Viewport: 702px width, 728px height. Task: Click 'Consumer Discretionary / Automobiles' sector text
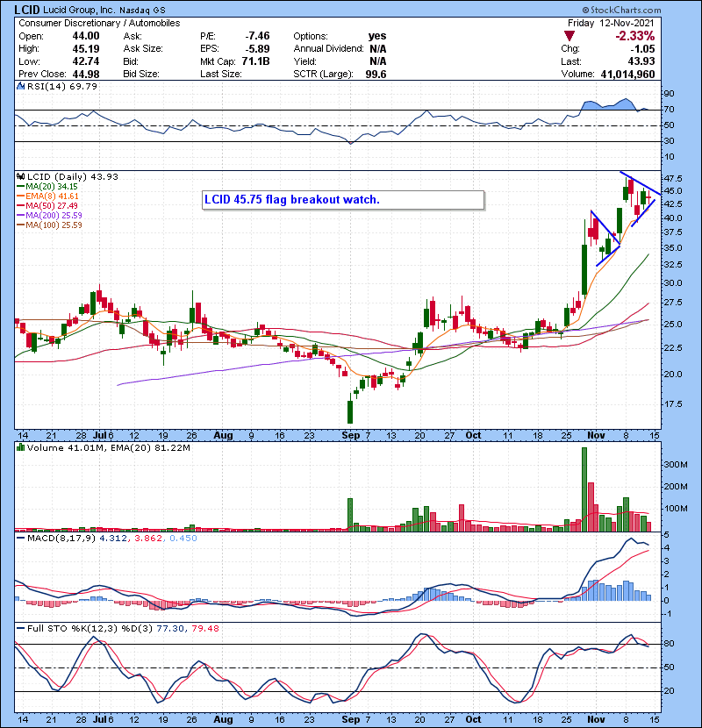99,23
